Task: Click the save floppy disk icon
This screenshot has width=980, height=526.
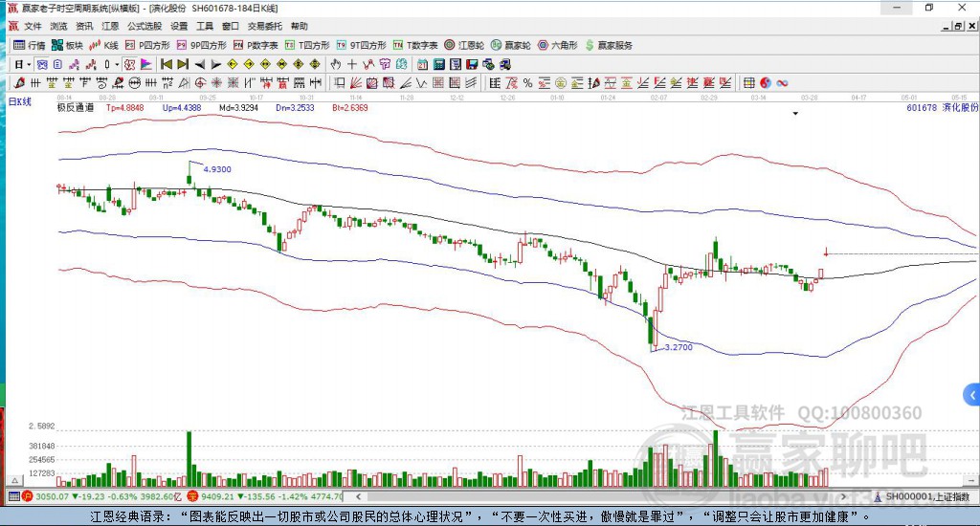Action: click(472, 64)
